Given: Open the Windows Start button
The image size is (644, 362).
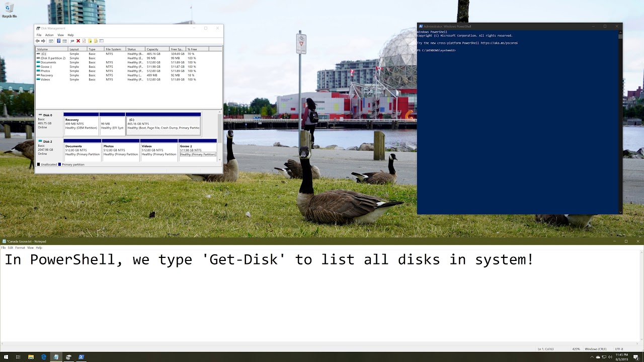Looking at the screenshot, I should [x=6, y=357].
